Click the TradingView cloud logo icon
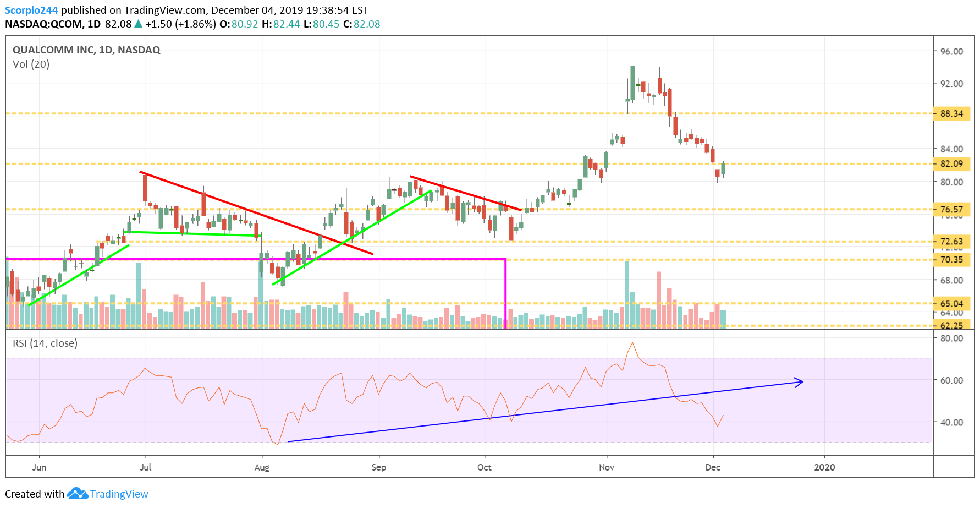Image resolution: width=980 pixels, height=508 pixels. pyautogui.click(x=78, y=494)
